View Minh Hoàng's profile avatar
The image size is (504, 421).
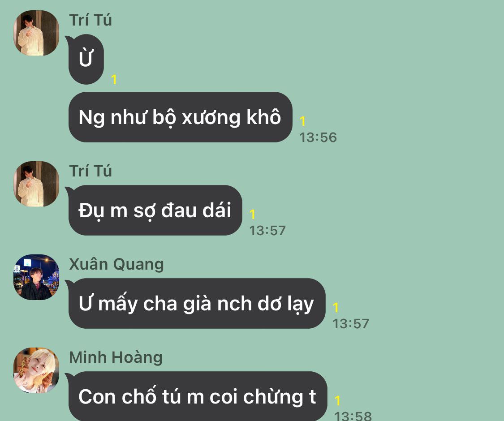coord(36,370)
